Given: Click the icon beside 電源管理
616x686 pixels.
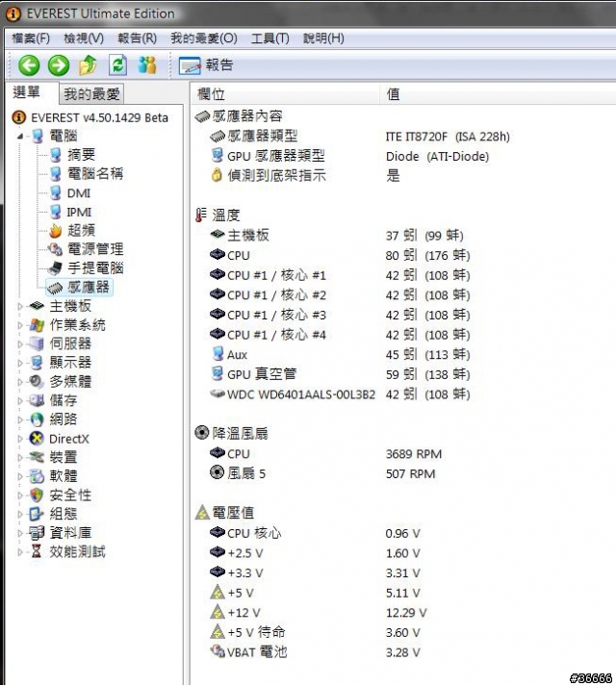Looking at the screenshot, I should coord(55,249).
